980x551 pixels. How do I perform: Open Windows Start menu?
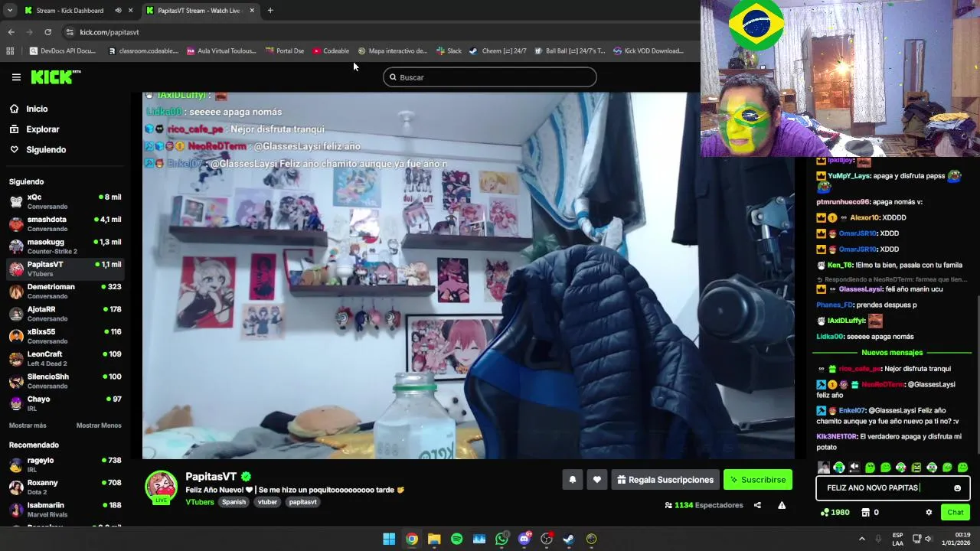point(389,539)
